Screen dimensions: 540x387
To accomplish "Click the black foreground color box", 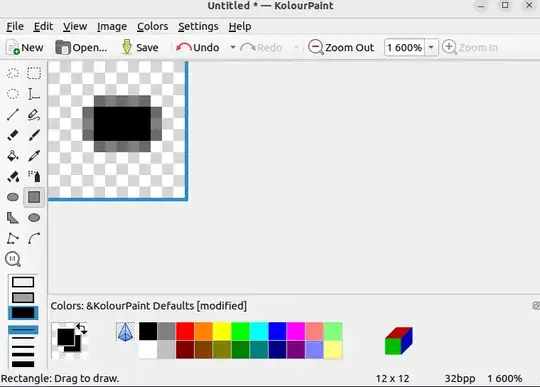I will coord(65,336).
